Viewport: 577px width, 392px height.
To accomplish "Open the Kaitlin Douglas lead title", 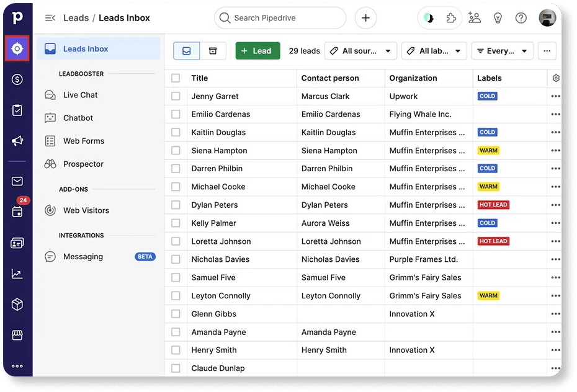I will 218,132.
